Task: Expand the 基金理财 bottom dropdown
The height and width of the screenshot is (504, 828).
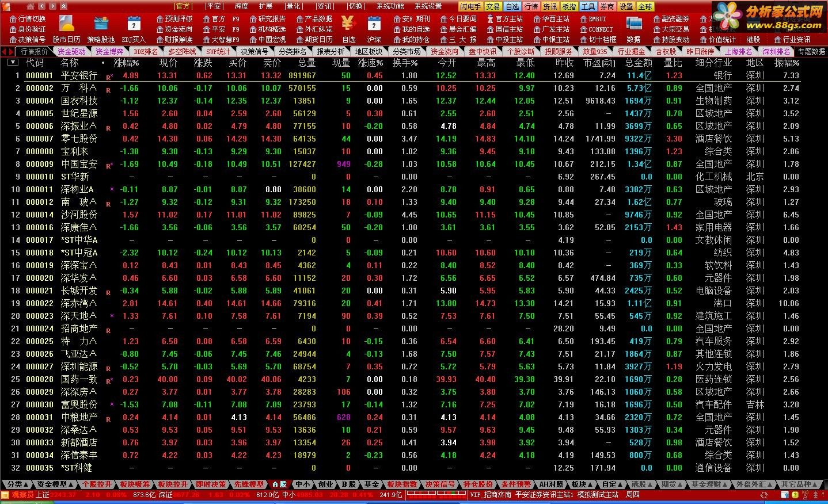Action: click(710, 484)
